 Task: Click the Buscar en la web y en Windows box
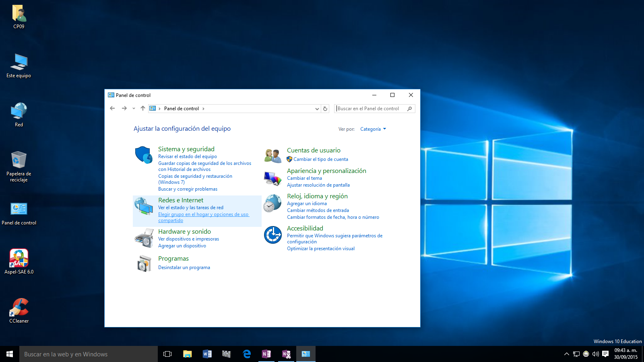[89, 354]
